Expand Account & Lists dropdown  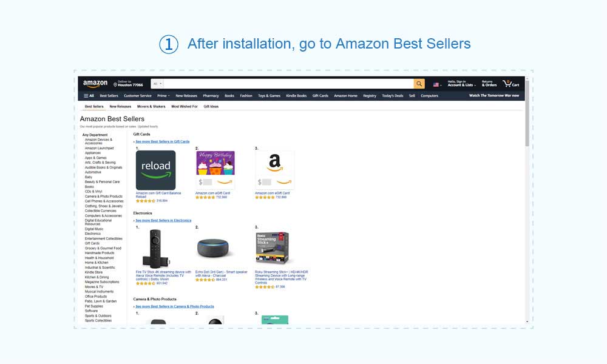pos(461,84)
